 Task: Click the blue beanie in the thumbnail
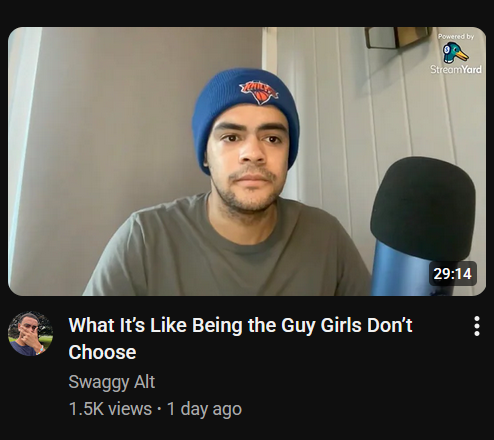(x=245, y=110)
